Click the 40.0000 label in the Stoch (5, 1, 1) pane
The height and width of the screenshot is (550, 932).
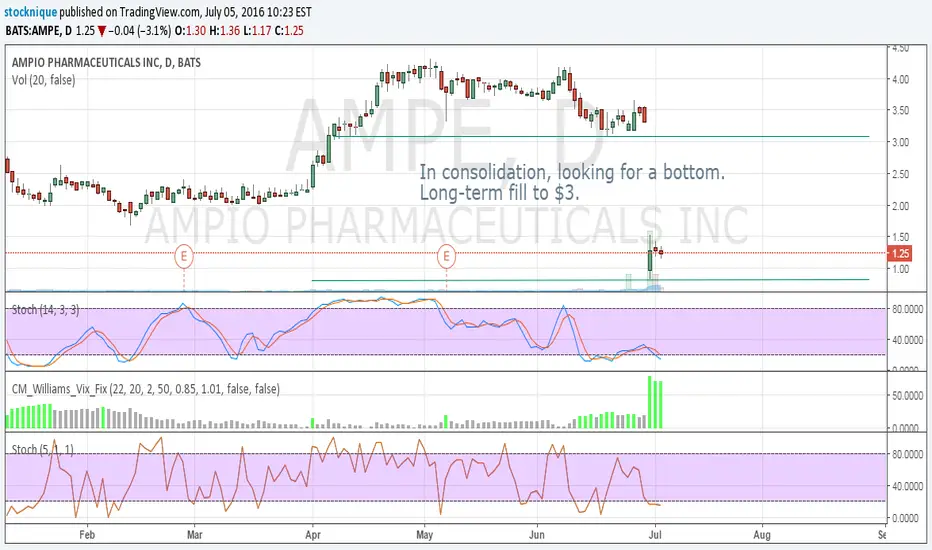click(x=907, y=486)
